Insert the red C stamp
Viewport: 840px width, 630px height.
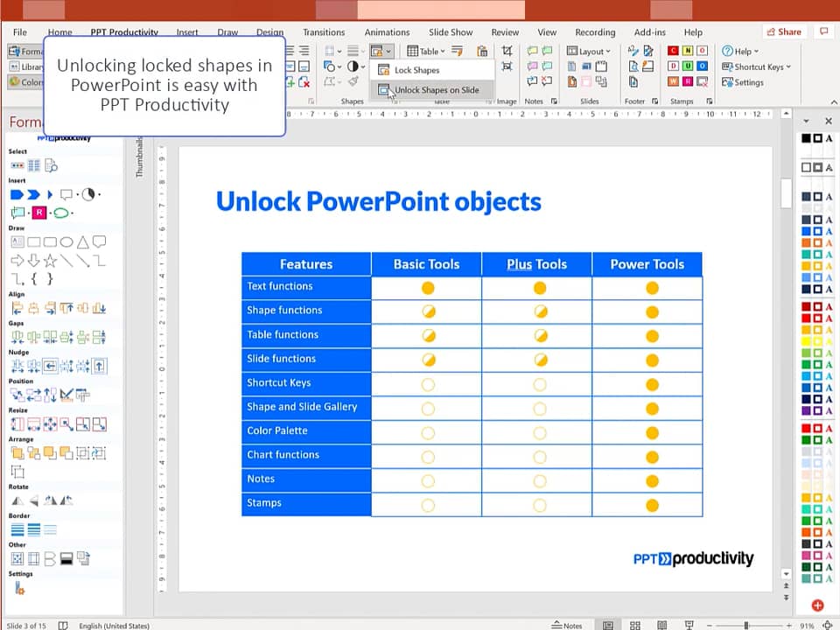point(673,52)
